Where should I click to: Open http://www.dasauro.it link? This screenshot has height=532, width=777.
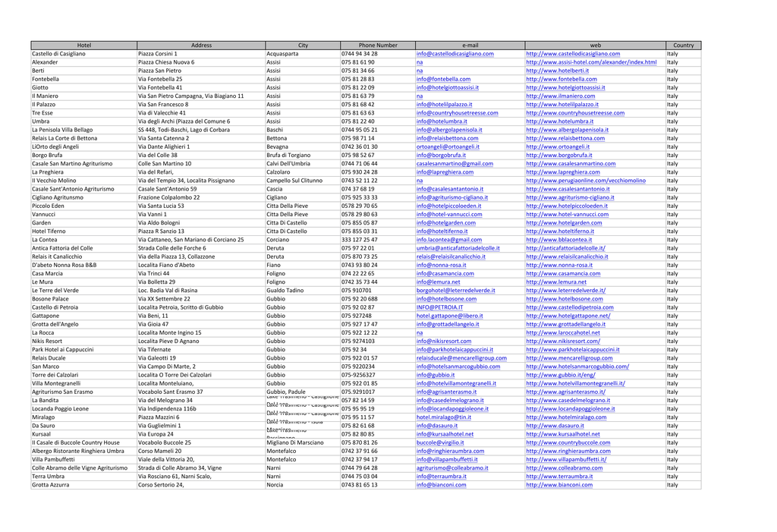click(555, 426)
